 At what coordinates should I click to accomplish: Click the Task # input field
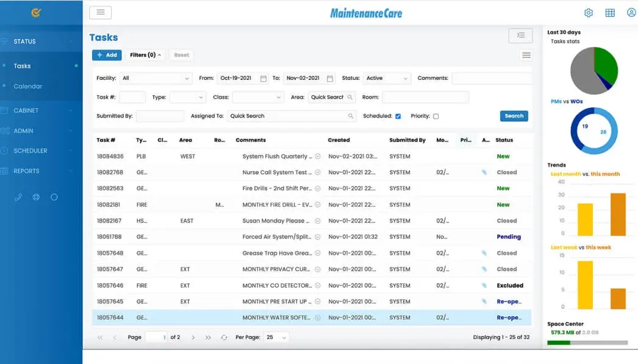click(x=132, y=97)
